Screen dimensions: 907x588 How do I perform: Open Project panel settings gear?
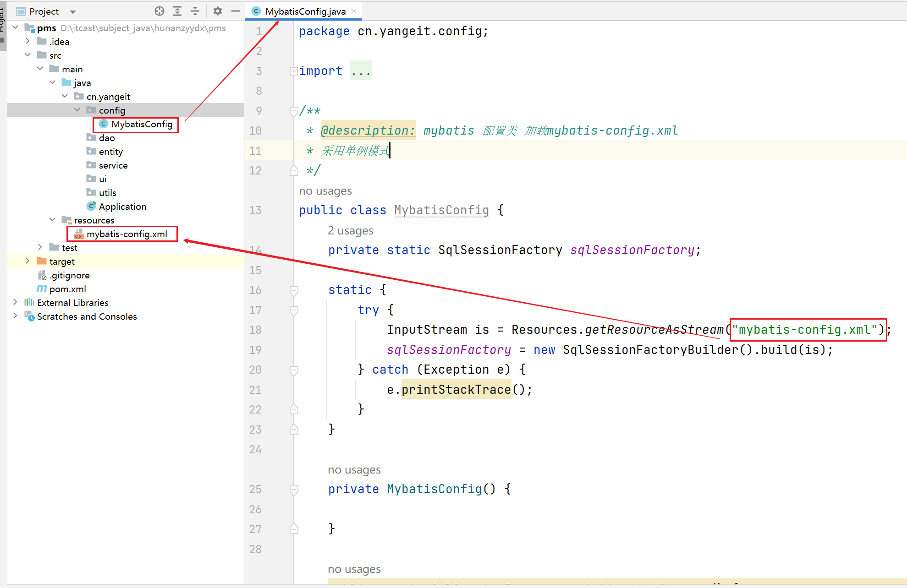(x=217, y=11)
